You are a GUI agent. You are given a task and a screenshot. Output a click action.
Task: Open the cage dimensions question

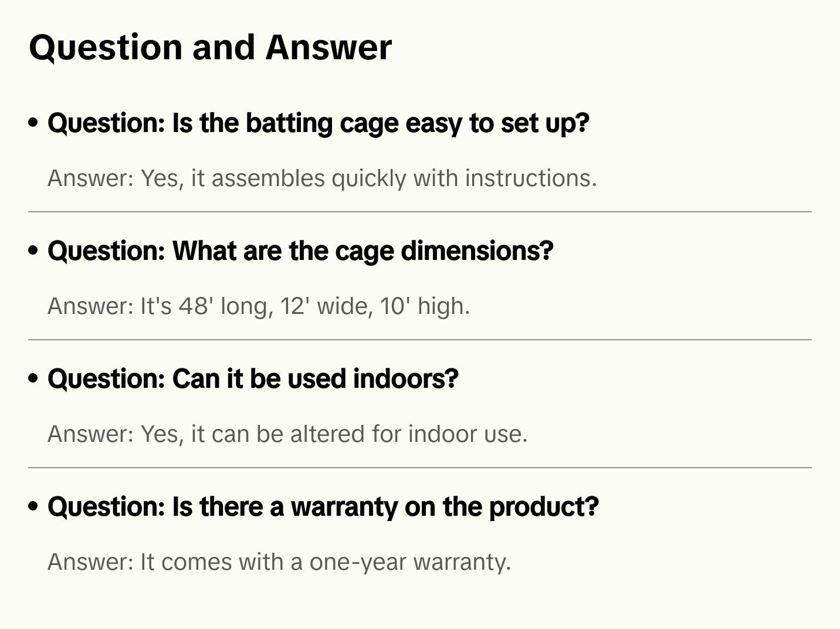pyautogui.click(x=300, y=251)
